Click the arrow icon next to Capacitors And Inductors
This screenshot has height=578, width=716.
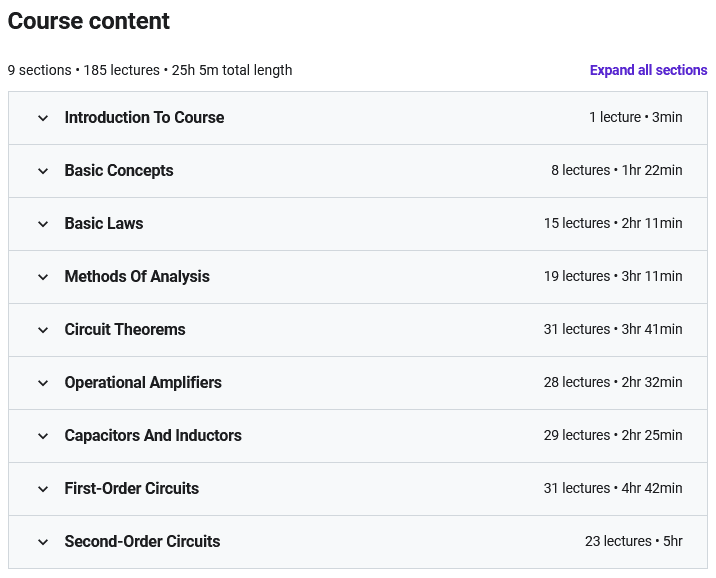click(x=43, y=436)
